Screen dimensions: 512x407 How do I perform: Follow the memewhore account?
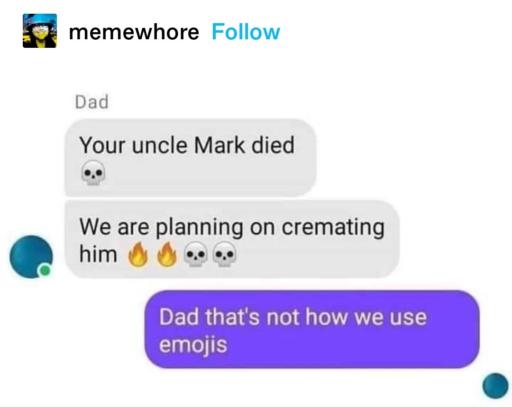(246, 32)
